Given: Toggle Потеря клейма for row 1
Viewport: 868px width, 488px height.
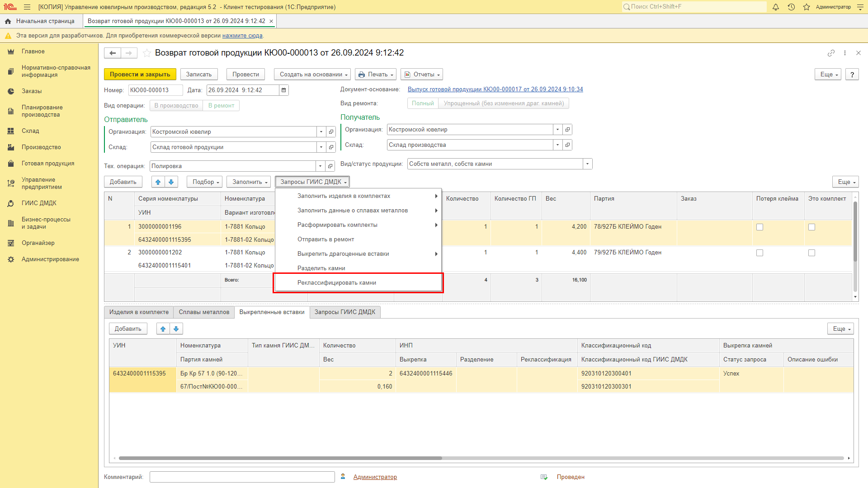Looking at the screenshot, I should 759,227.
